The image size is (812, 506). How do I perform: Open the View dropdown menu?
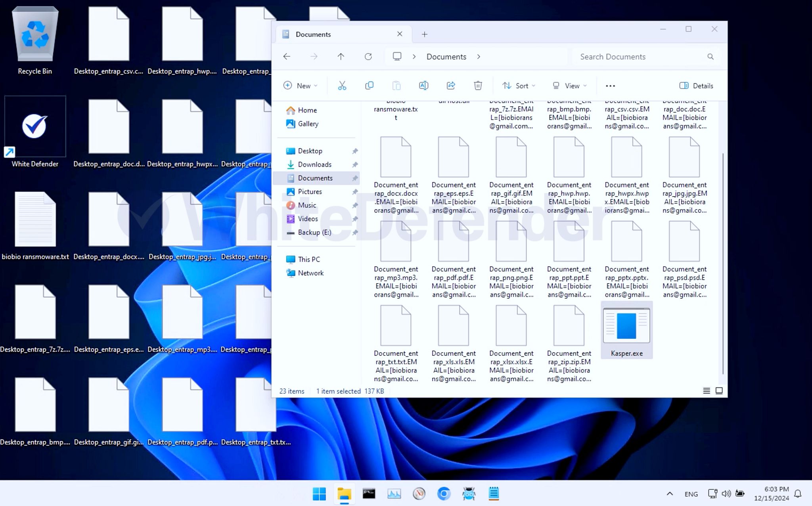569,86
